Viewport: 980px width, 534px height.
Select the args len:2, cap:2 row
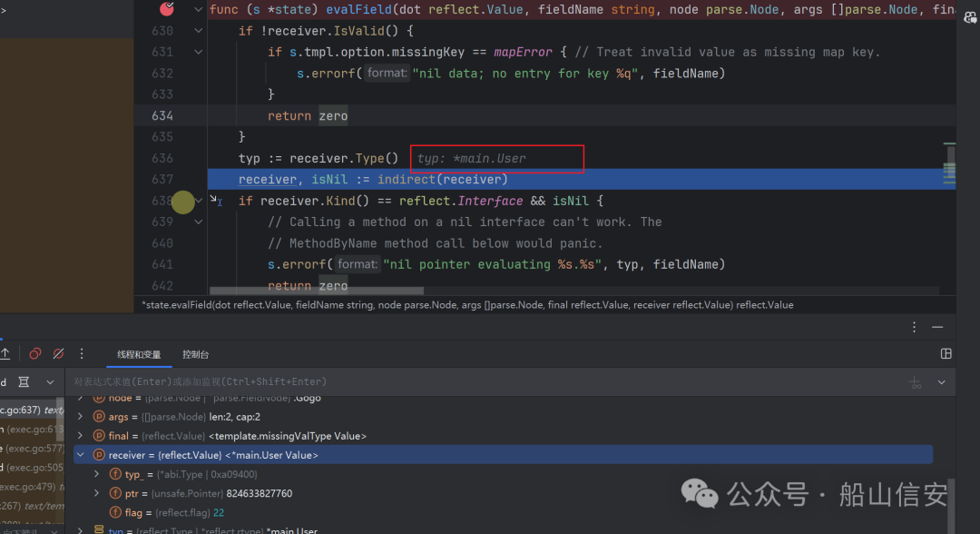[503, 417]
